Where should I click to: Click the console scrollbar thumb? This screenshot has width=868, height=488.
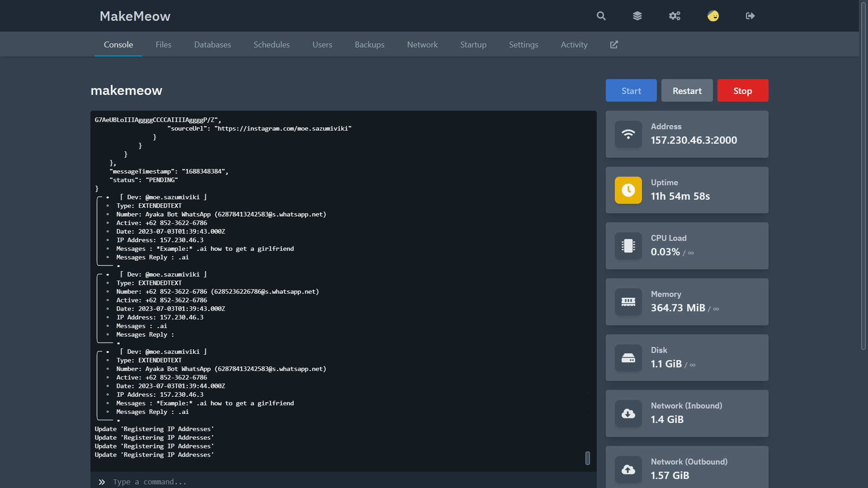[x=587, y=458]
